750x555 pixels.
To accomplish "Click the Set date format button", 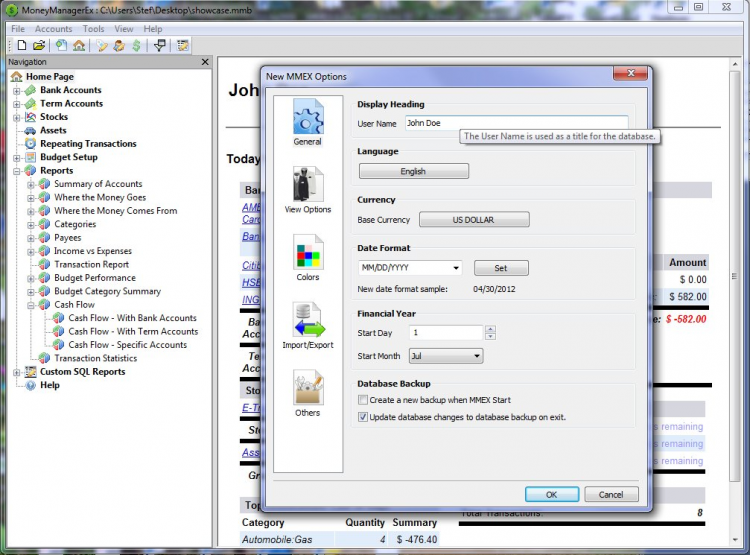I will click(501, 268).
